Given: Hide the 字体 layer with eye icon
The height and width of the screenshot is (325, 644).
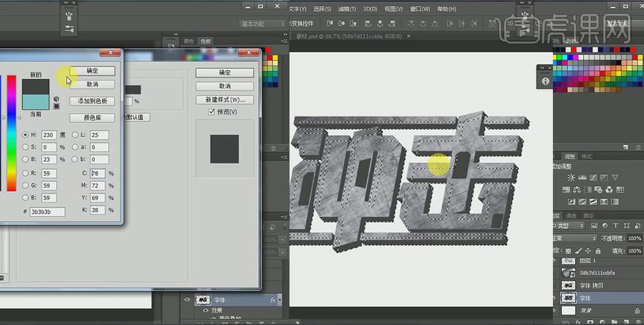Looking at the screenshot, I should click(188, 300).
